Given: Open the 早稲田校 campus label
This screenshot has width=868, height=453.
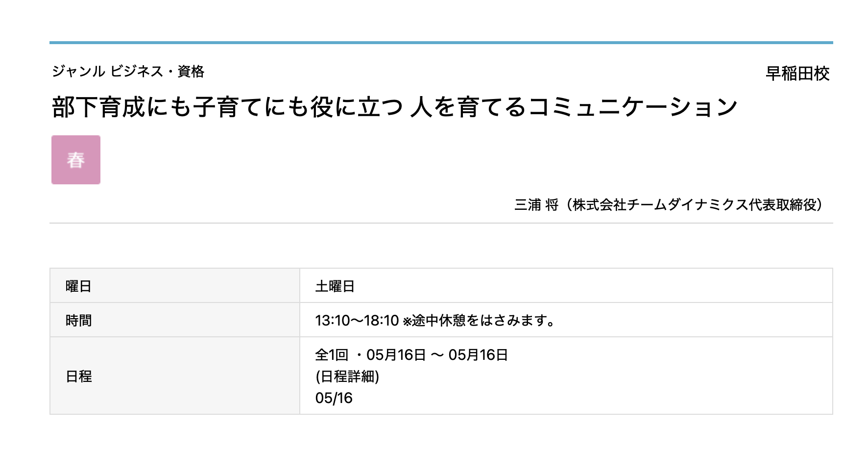Looking at the screenshot, I should coord(797,74).
